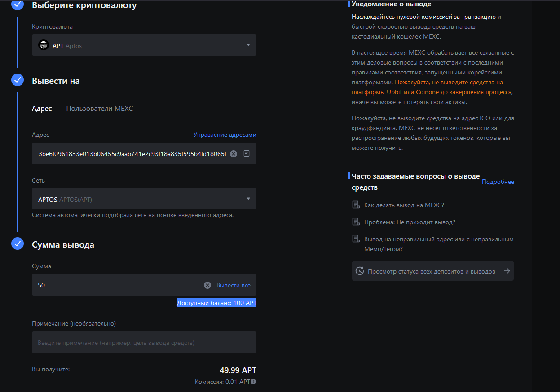Click the APT Aptos coin logo

tap(44, 45)
